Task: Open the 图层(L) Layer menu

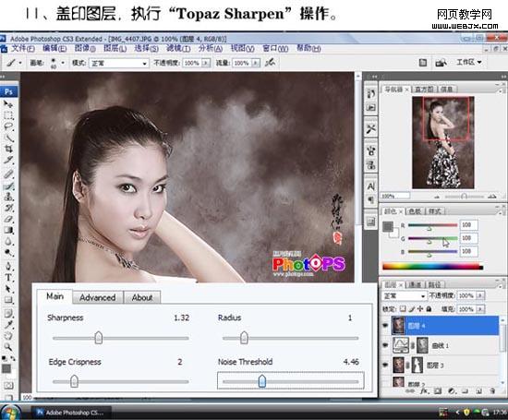Action: [x=115, y=49]
